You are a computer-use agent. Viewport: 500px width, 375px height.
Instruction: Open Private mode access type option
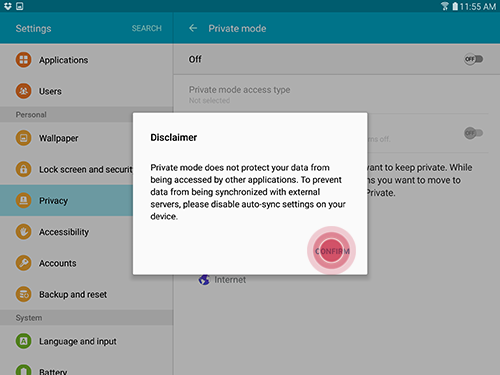337,94
